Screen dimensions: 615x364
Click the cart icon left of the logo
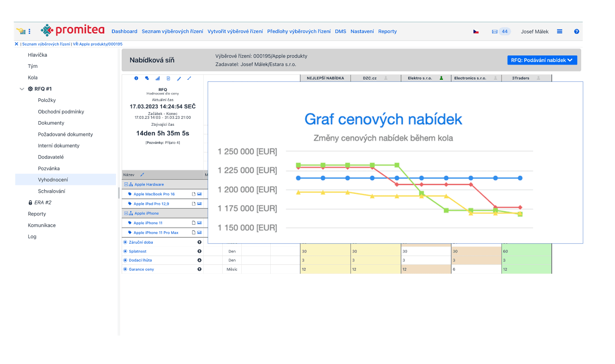coord(21,31)
